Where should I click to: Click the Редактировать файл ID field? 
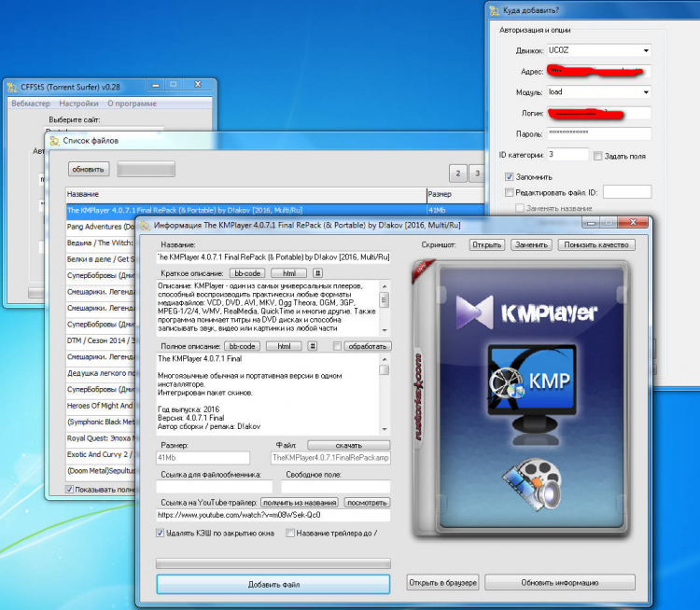[x=627, y=192]
